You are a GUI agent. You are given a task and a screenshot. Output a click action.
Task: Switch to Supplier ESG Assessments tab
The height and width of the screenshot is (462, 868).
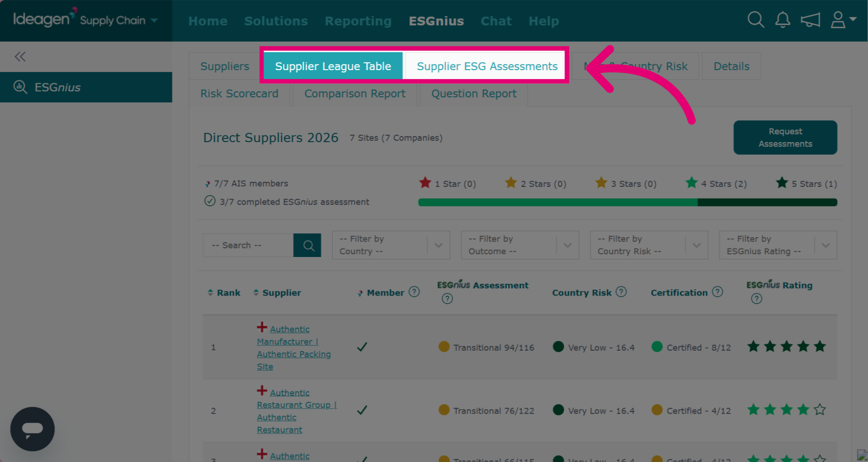click(487, 66)
